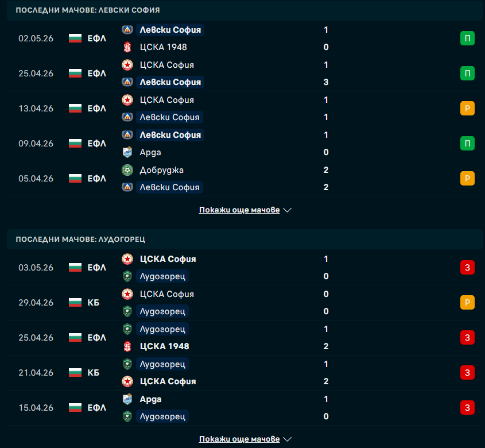The height and width of the screenshot is (448, 485).
Task: Click date 05.04.26
Action: click(36, 178)
